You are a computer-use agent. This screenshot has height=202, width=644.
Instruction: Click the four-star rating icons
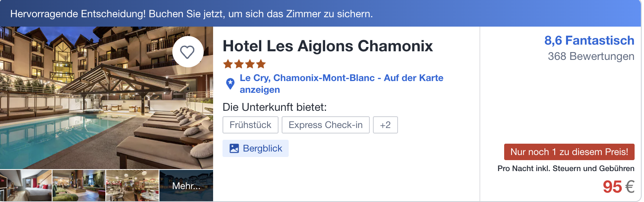point(244,64)
